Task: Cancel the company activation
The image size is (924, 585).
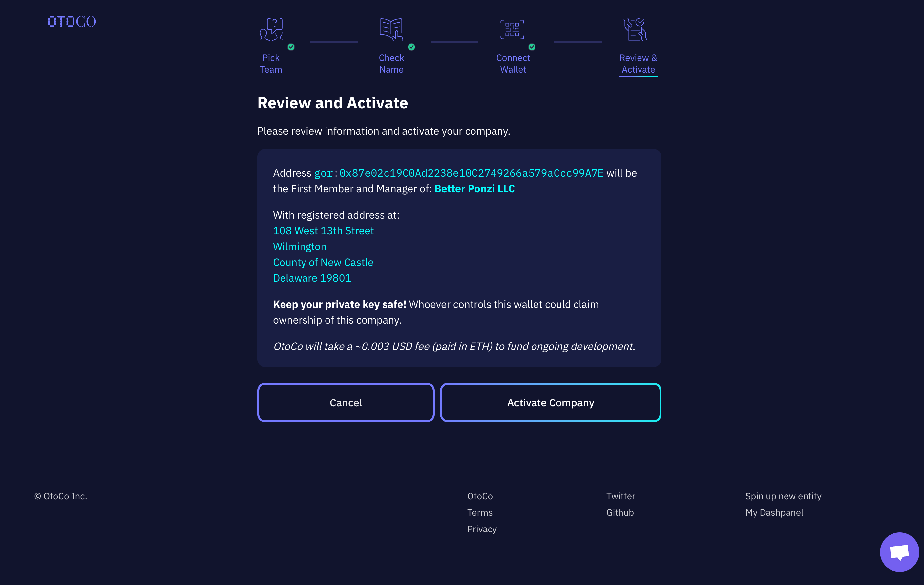Action: pyautogui.click(x=346, y=402)
